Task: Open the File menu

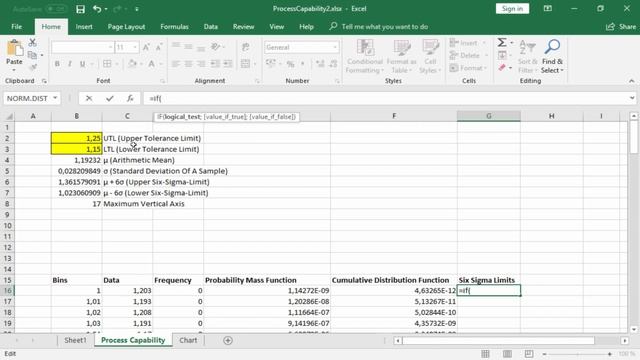Action: click(x=17, y=27)
